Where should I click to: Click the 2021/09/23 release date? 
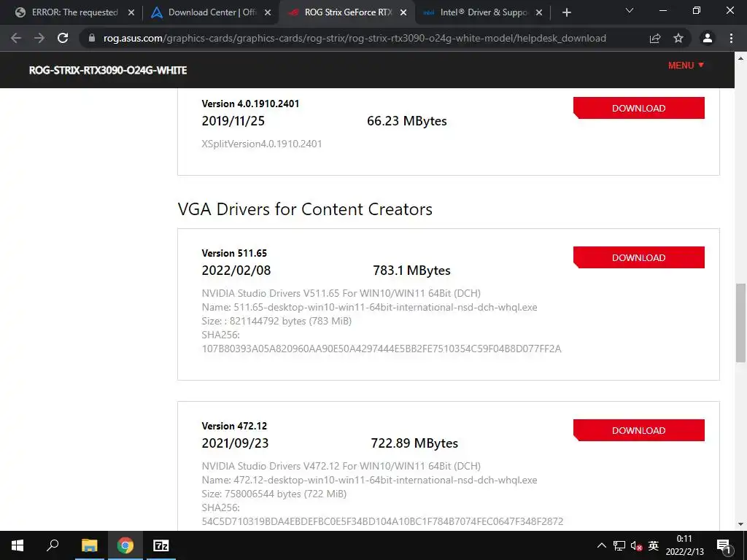coord(236,443)
